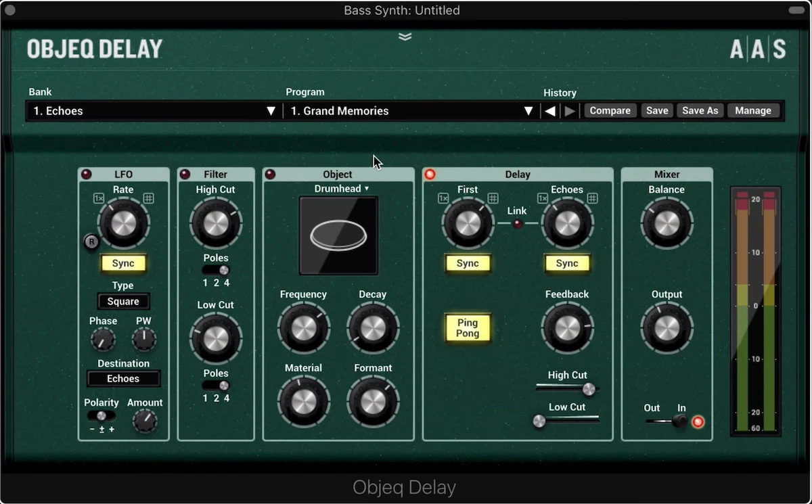Click the Link LED between First and Echoes

518,224
